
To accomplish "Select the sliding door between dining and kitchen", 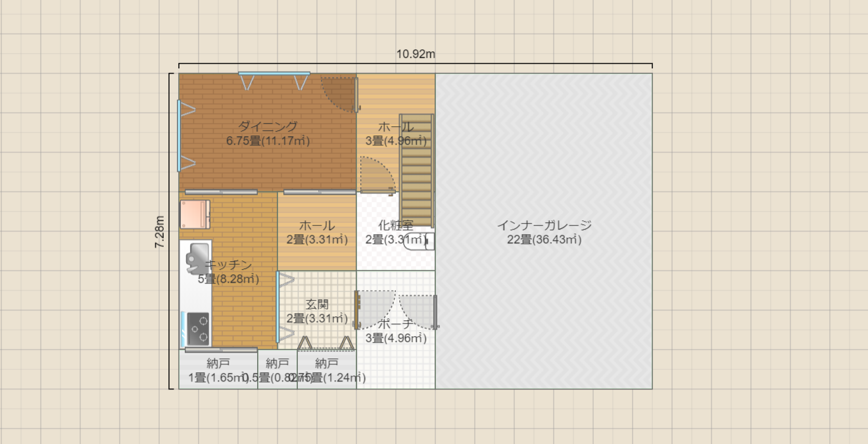I will [221, 192].
